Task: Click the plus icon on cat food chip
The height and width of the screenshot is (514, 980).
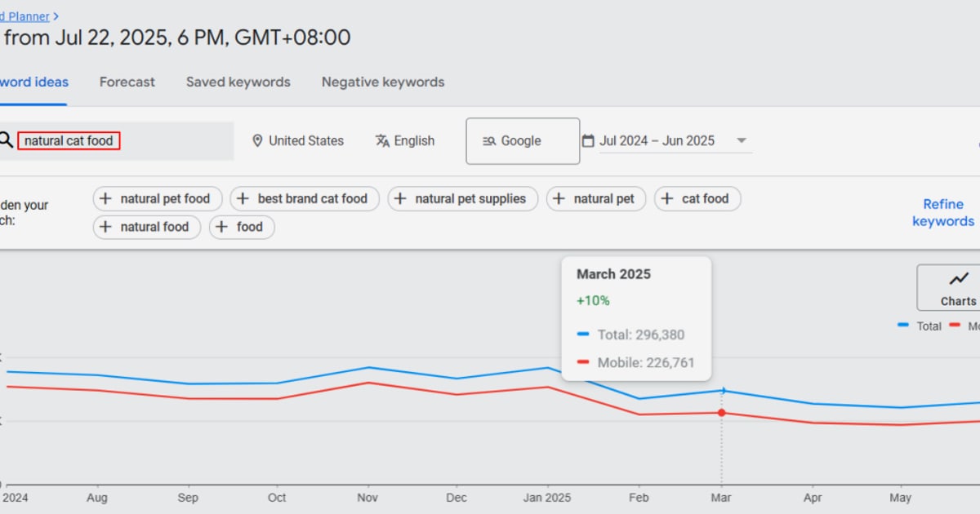Action: pos(667,198)
